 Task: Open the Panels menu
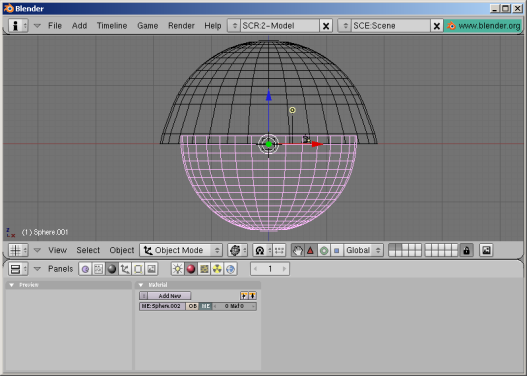click(60, 269)
